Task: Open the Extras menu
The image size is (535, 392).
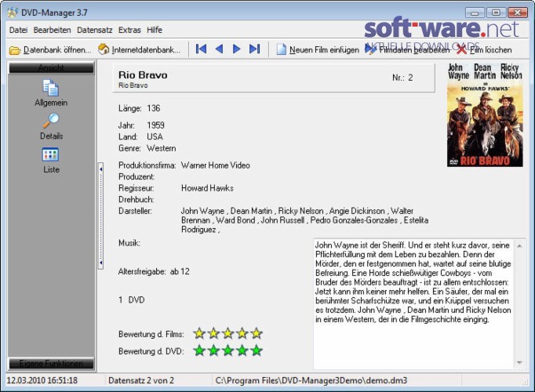Action: [x=129, y=30]
